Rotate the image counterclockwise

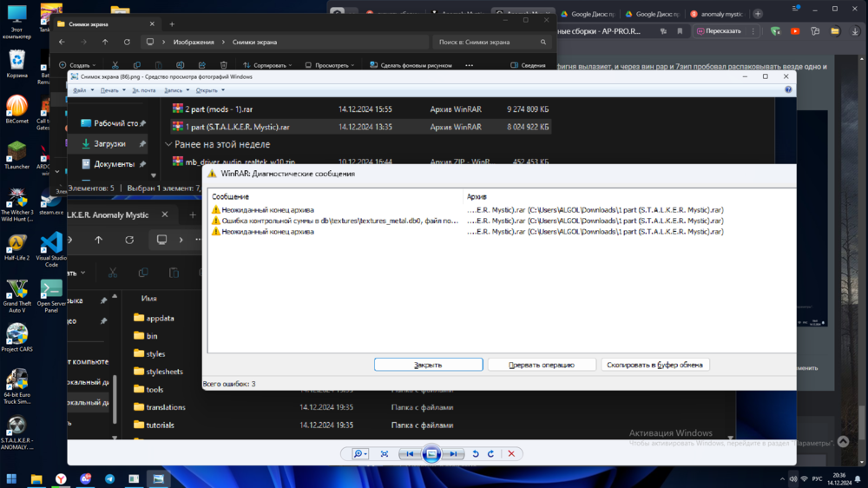476,454
